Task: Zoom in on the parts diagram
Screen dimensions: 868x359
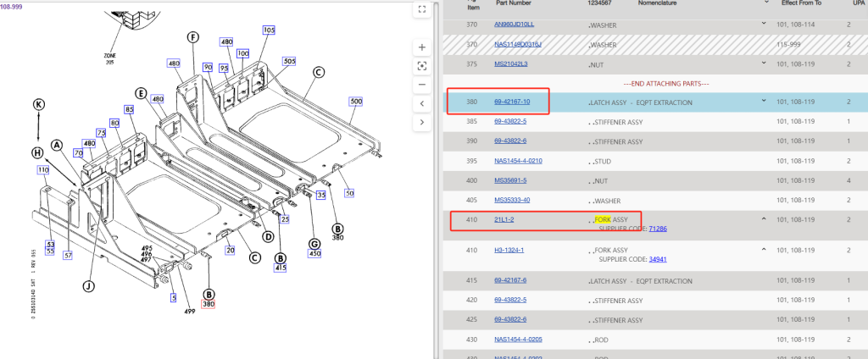Action: (x=422, y=47)
